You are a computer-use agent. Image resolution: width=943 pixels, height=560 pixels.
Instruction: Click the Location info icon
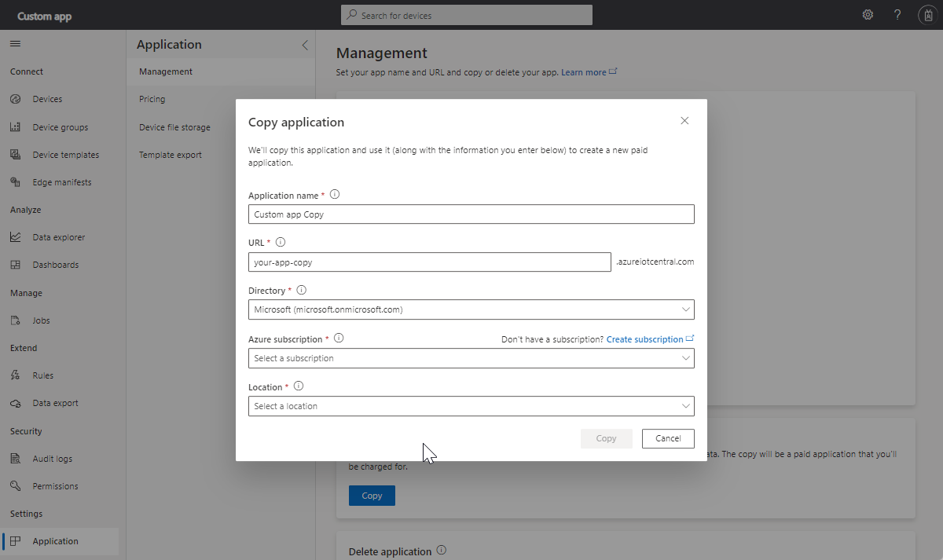pos(299,386)
